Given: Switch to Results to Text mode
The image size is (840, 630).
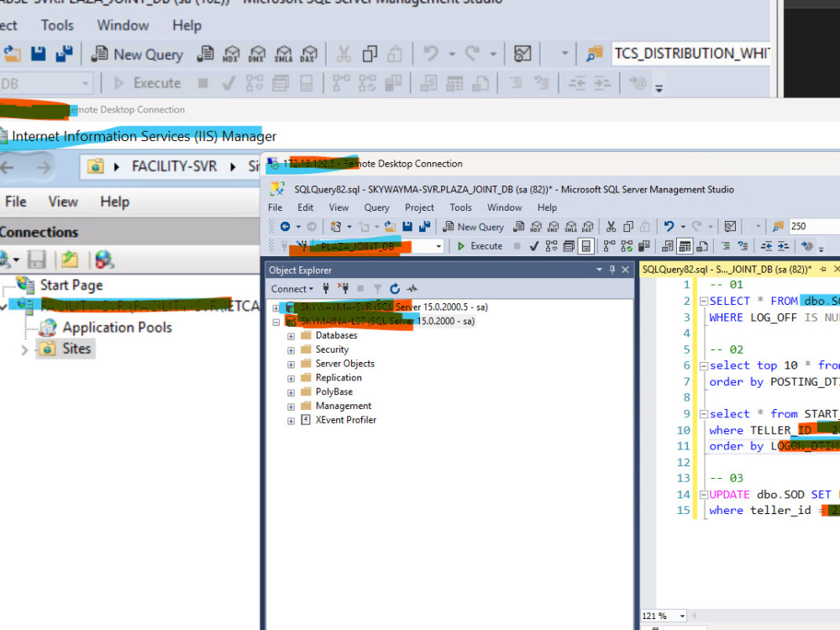Looking at the screenshot, I should [667, 246].
